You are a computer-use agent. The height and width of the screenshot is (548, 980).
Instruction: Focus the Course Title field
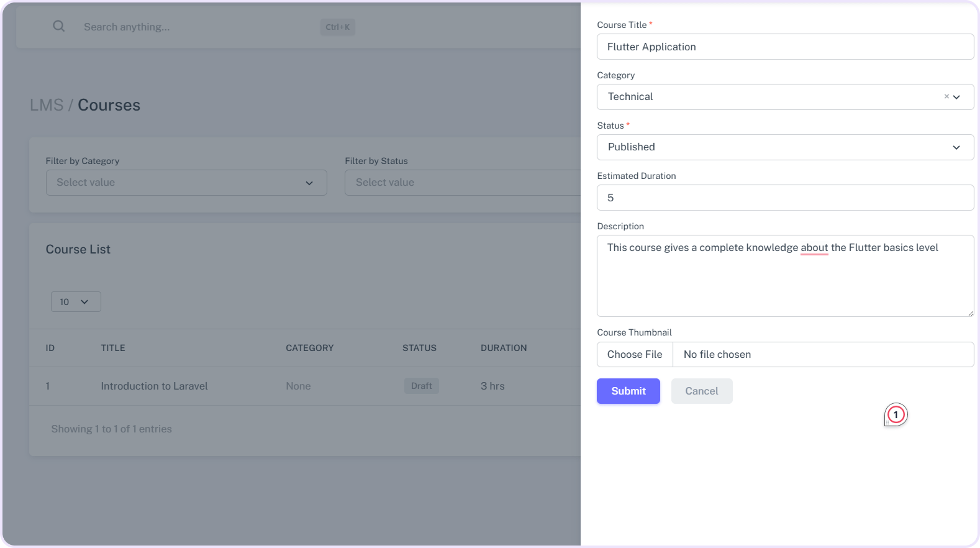pyautogui.click(x=785, y=47)
